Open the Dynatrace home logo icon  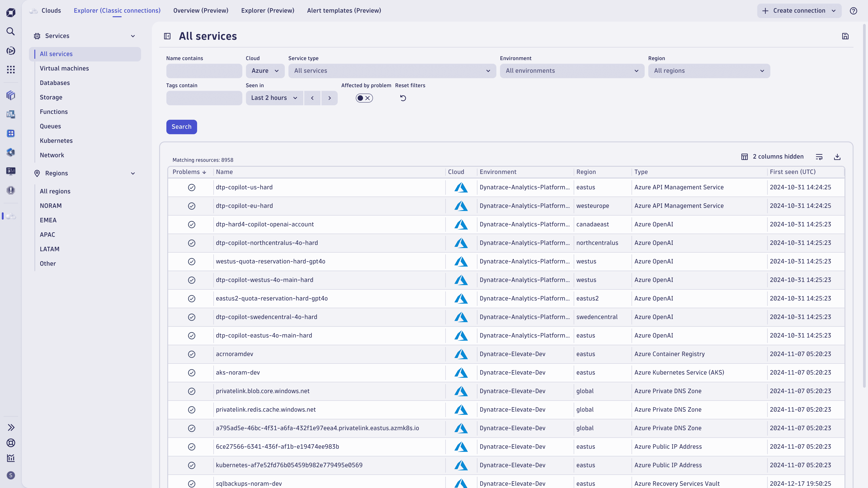pyautogui.click(x=11, y=13)
